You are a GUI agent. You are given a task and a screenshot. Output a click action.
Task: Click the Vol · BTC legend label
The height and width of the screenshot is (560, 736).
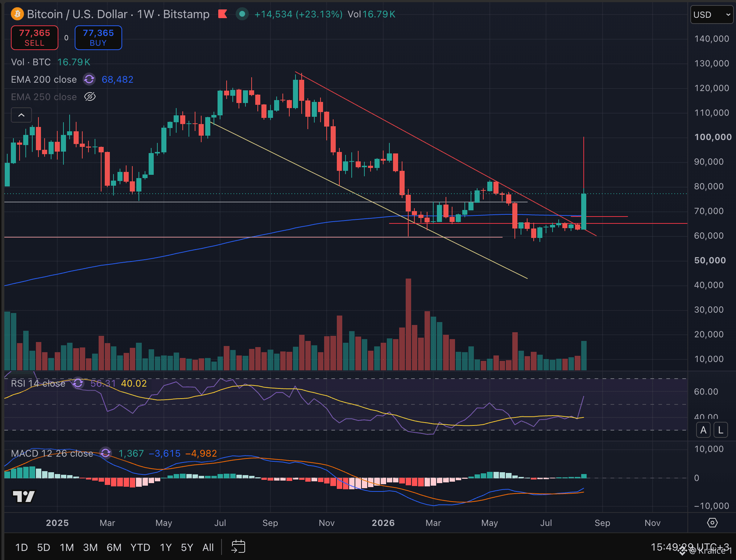tap(31, 62)
